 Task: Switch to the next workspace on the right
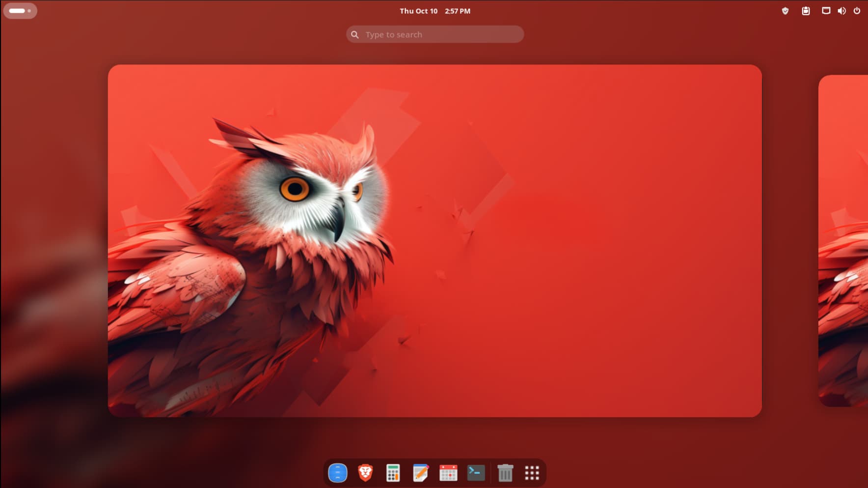click(843, 241)
